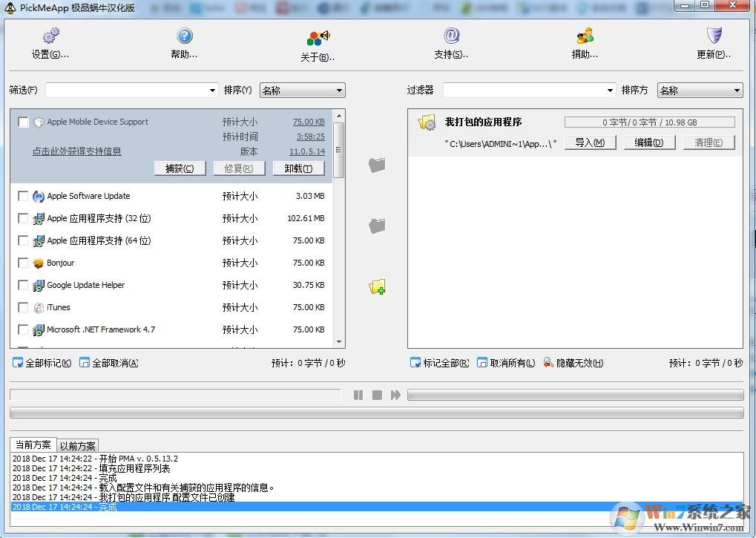756x538 pixels.
Task: Check the Apple Software Update checkbox
Action: (23, 196)
